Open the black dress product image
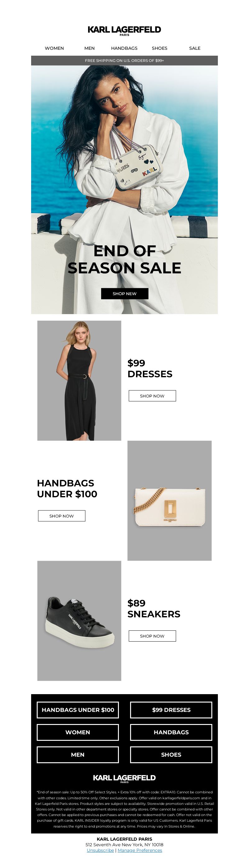 tap(79, 380)
